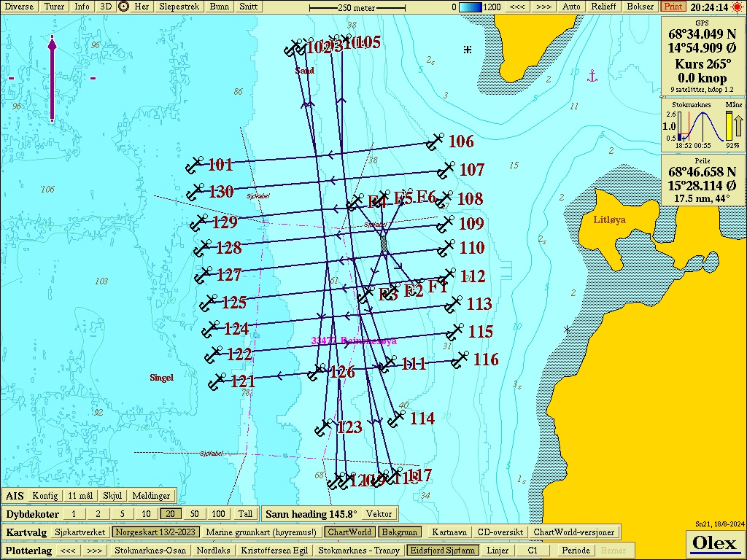Select the anchor marker labeled 106

pyautogui.click(x=435, y=142)
